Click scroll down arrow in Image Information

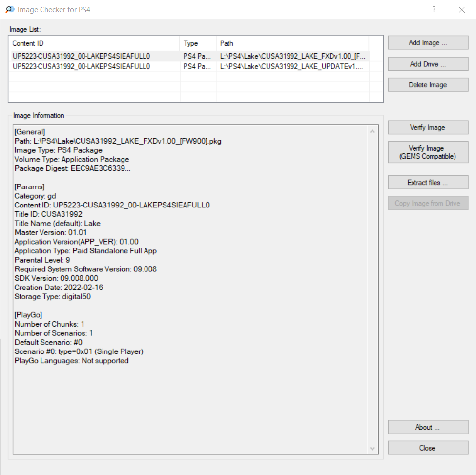373,448
